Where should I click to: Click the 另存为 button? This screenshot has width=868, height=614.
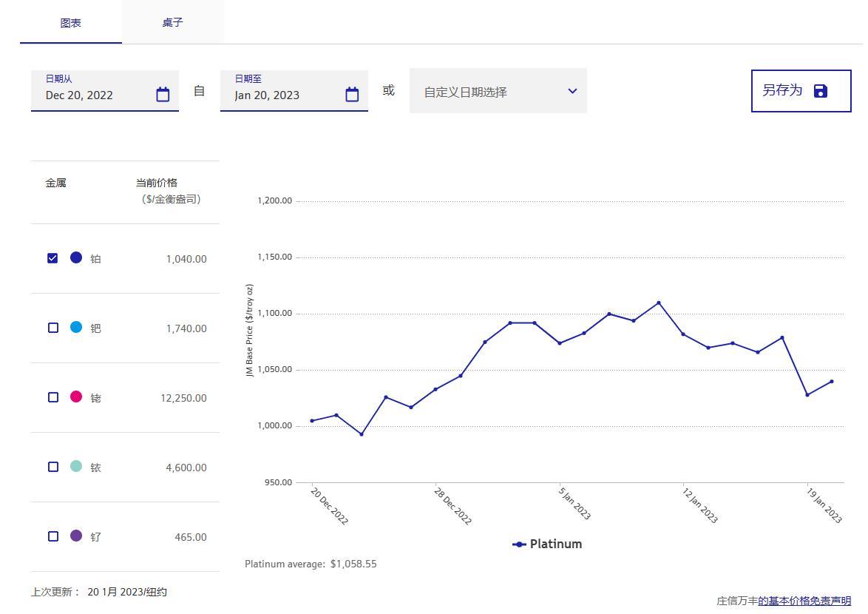tap(783, 90)
